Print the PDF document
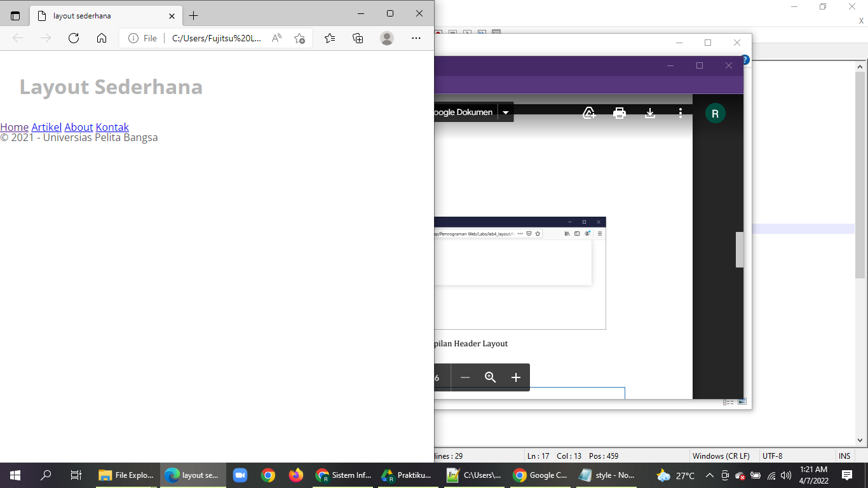This screenshot has width=868, height=488. click(619, 112)
